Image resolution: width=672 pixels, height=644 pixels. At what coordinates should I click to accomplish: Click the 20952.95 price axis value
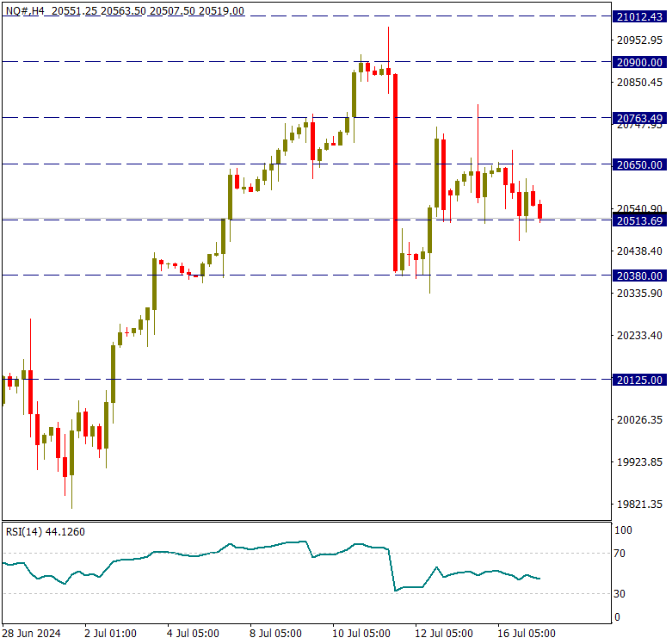pos(639,40)
